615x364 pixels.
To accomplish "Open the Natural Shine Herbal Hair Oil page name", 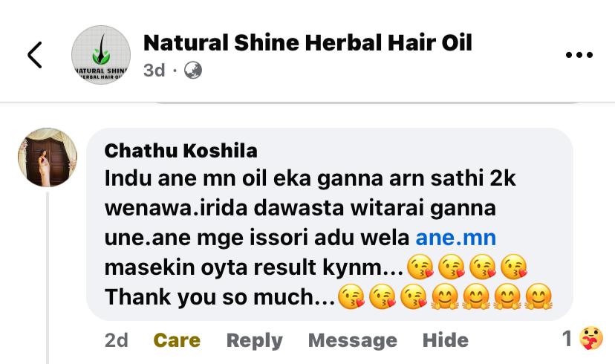I will pyautogui.click(x=307, y=43).
